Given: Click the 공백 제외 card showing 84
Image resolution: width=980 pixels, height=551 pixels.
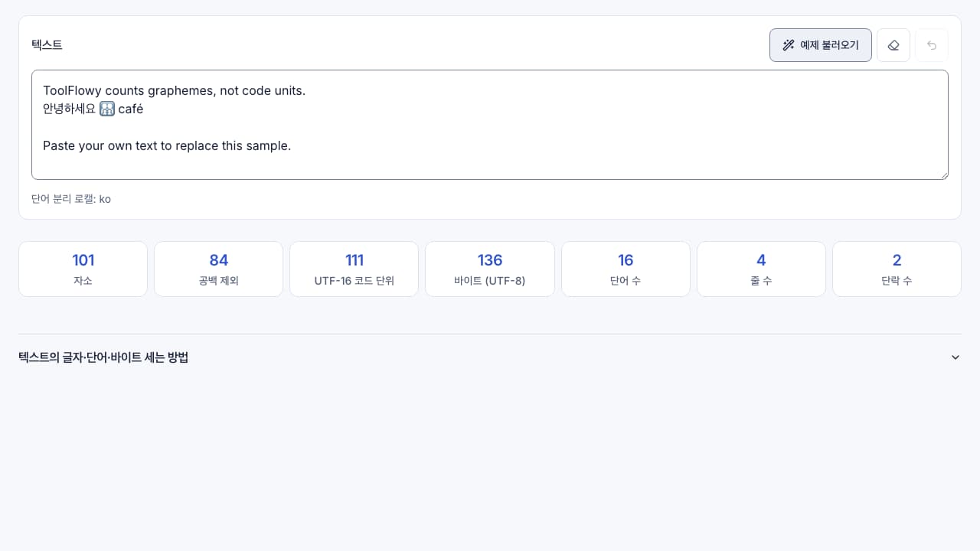Looking at the screenshot, I should pos(218,269).
